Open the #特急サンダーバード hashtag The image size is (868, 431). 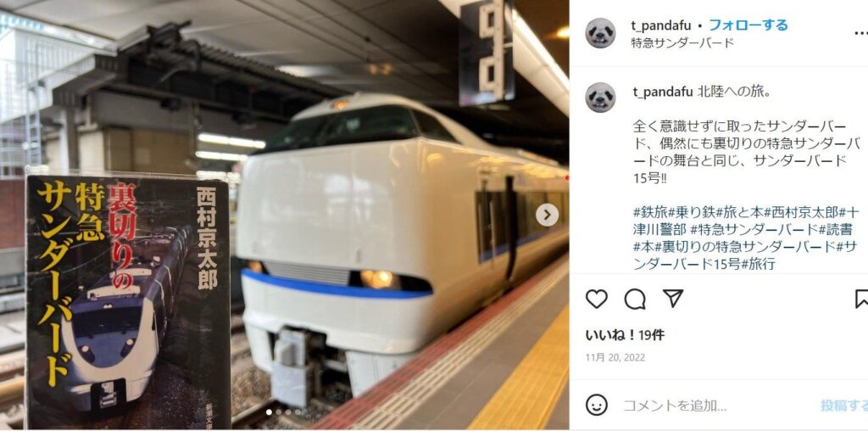click(754, 229)
